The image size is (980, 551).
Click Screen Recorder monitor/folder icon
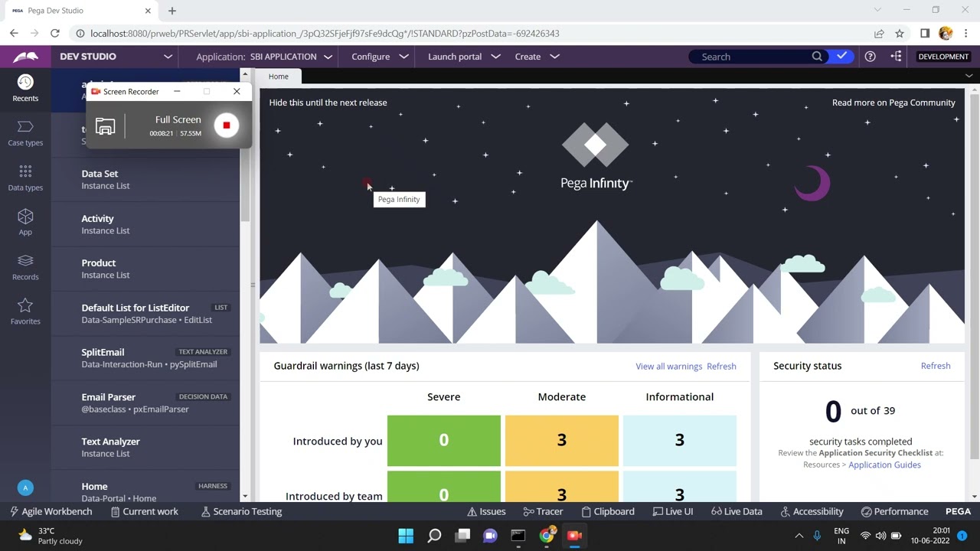click(x=106, y=126)
